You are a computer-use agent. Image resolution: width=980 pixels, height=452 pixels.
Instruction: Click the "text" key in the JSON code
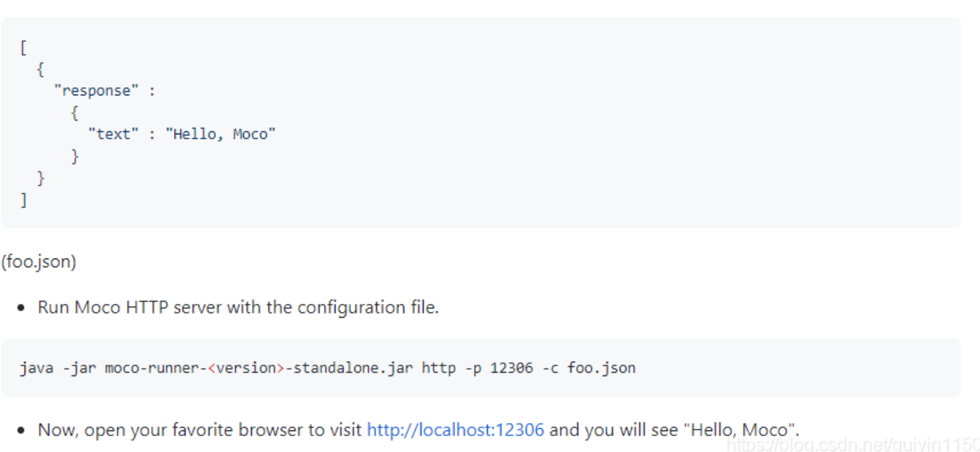click(113, 134)
